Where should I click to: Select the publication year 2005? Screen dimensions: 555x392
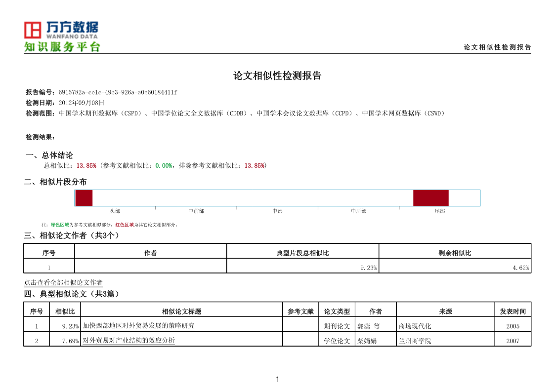point(513,326)
